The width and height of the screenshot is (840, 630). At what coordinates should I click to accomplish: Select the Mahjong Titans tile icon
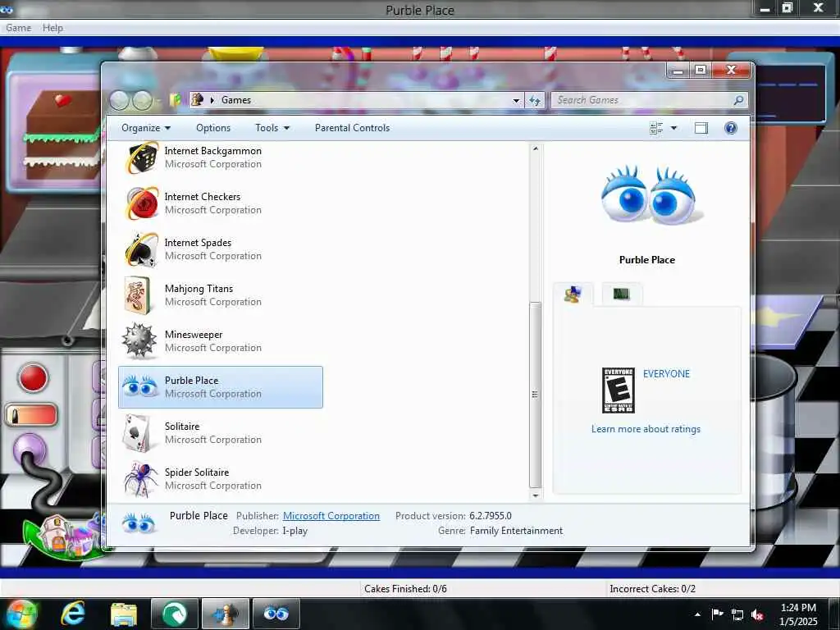pyautogui.click(x=137, y=295)
